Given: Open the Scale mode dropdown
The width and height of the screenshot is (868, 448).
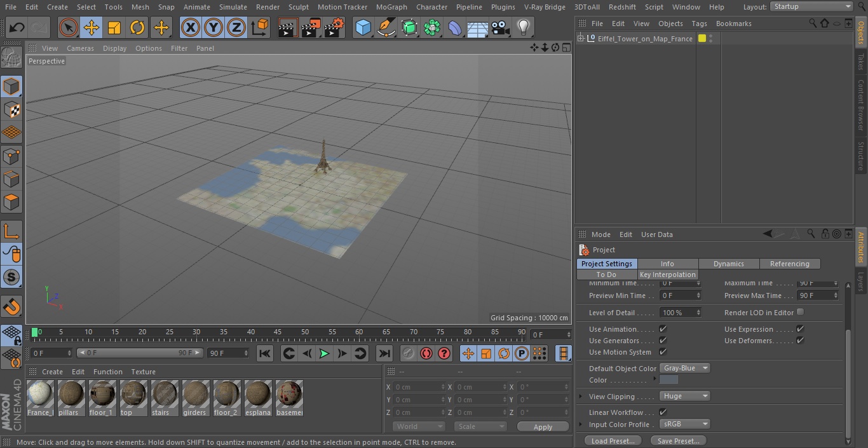Looking at the screenshot, I should [x=480, y=426].
